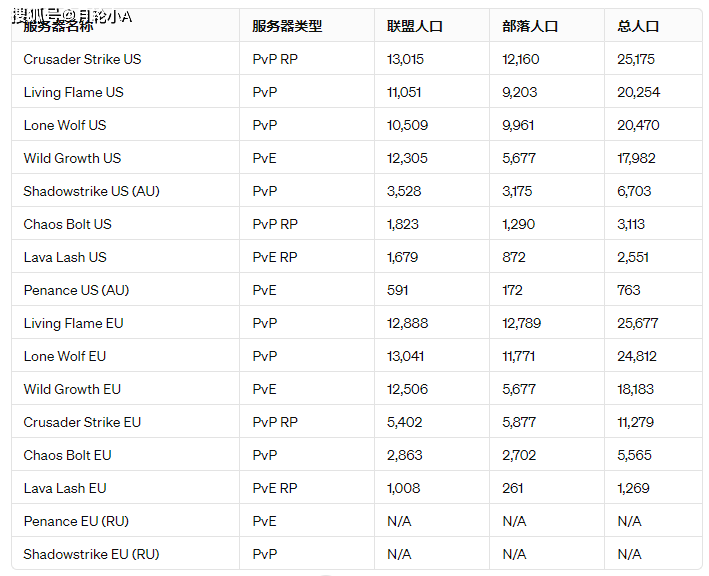Select the Chaos Bolt US server name
Viewport: 709px width, 576px height.
point(67,224)
